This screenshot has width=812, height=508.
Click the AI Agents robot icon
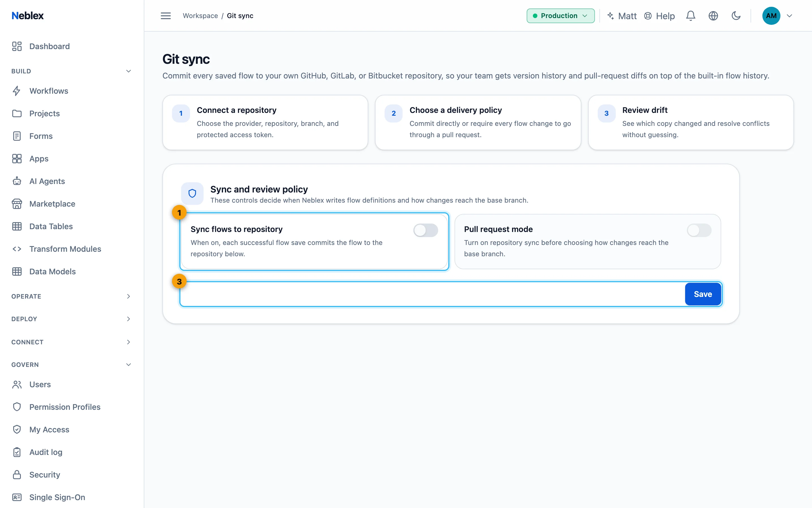pyautogui.click(x=17, y=181)
